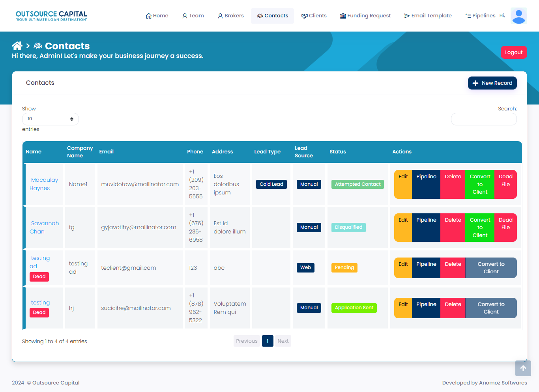The height and width of the screenshot is (392, 539).
Task: Click the Outsource Capital logo
Action: coord(51,16)
